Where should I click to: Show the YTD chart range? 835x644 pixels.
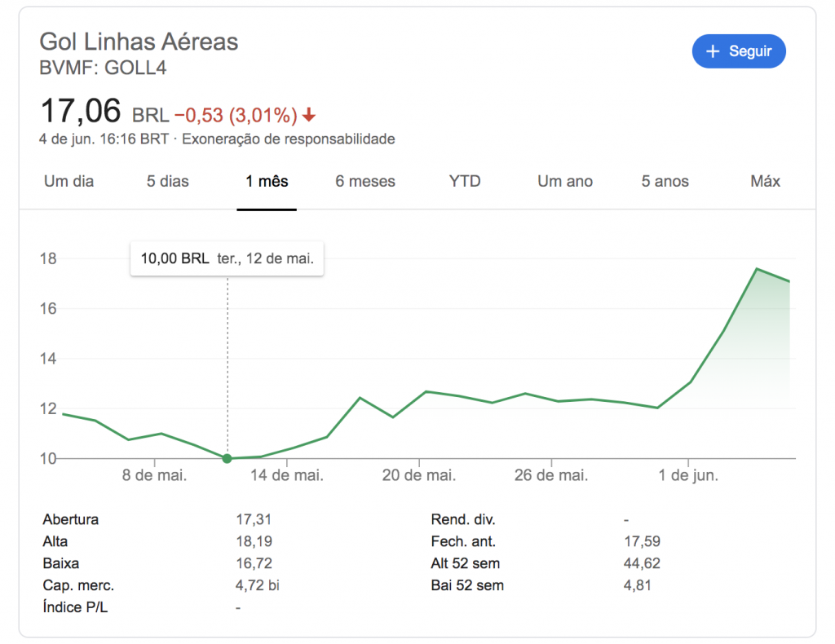[465, 182]
